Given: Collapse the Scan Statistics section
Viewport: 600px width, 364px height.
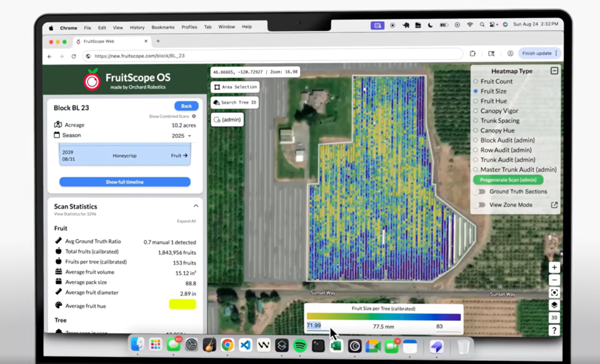Looking at the screenshot, I should pos(196,206).
